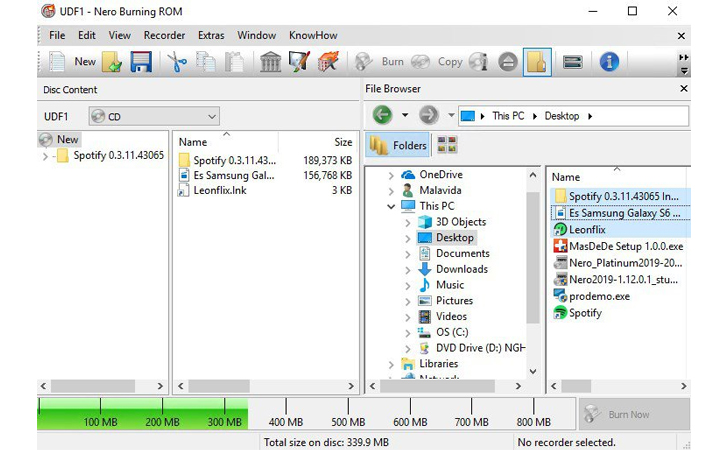Open the Back history dropdown arrow
The image size is (728, 450).
point(405,115)
